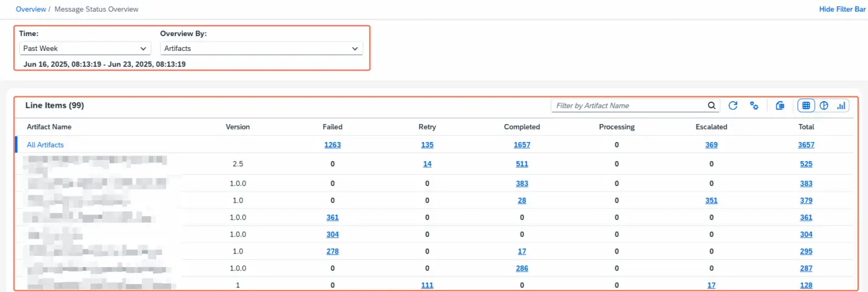Viewport: 868px width, 292px height.
Task: Click the Jun 16 - Jun 23 date range text
Action: [x=105, y=64]
